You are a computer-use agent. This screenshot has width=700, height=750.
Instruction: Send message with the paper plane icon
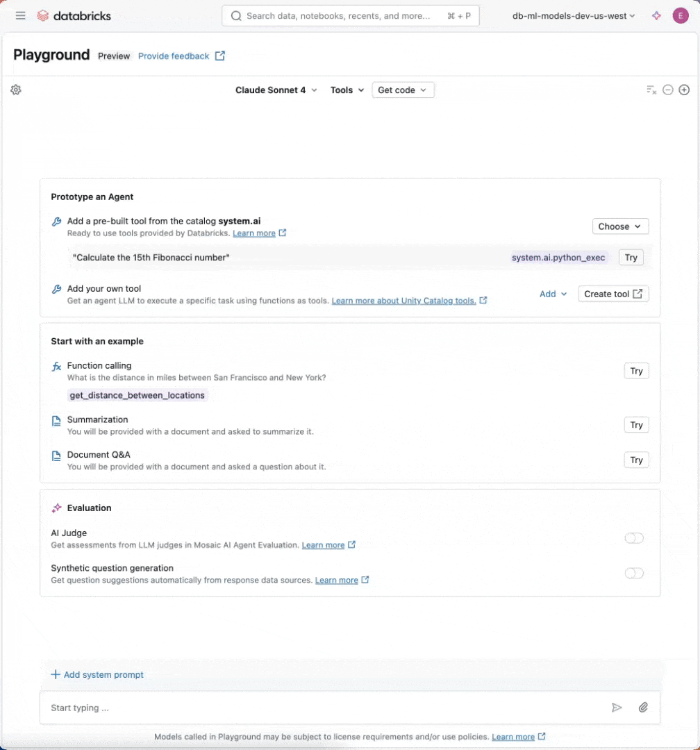pyautogui.click(x=617, y=708)
